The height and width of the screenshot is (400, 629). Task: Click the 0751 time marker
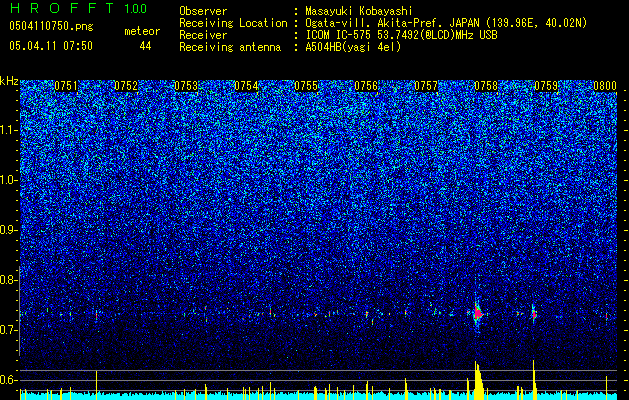[x=66, y=86]
